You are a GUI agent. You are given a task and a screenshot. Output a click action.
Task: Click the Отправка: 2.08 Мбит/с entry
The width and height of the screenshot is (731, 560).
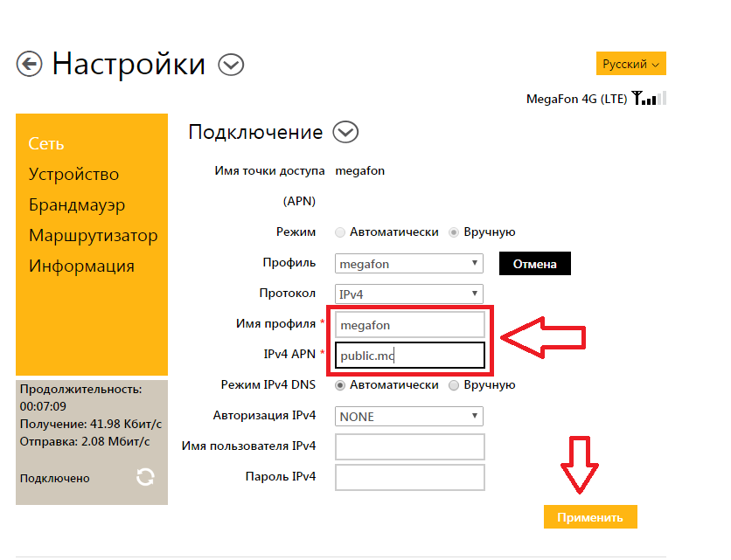[x=85, y=441]
